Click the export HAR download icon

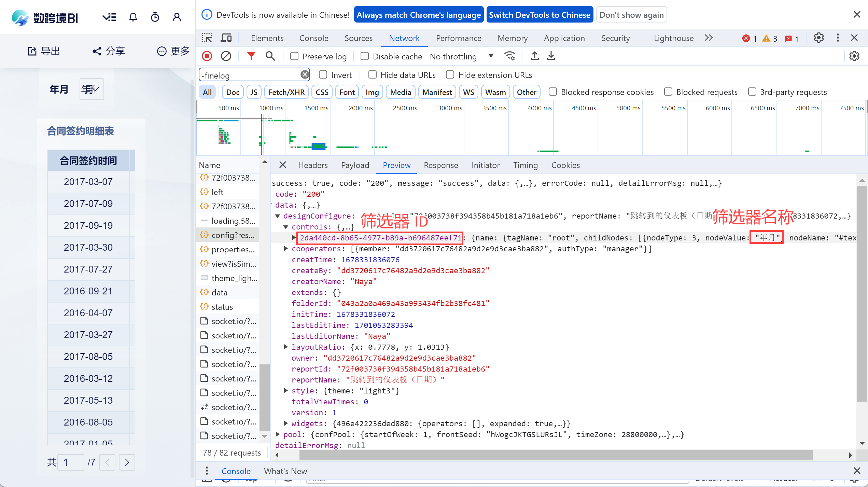click(x=551, y=56)
